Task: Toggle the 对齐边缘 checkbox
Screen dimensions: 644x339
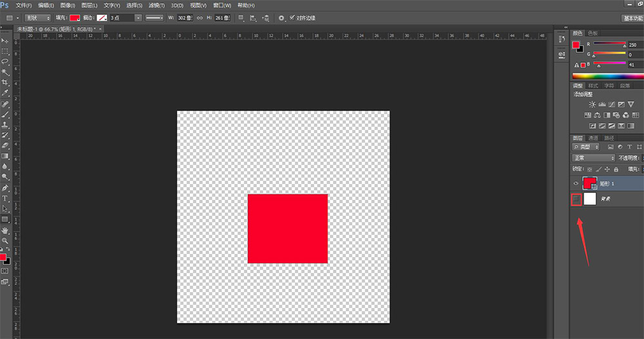Action: click(292, 18)
